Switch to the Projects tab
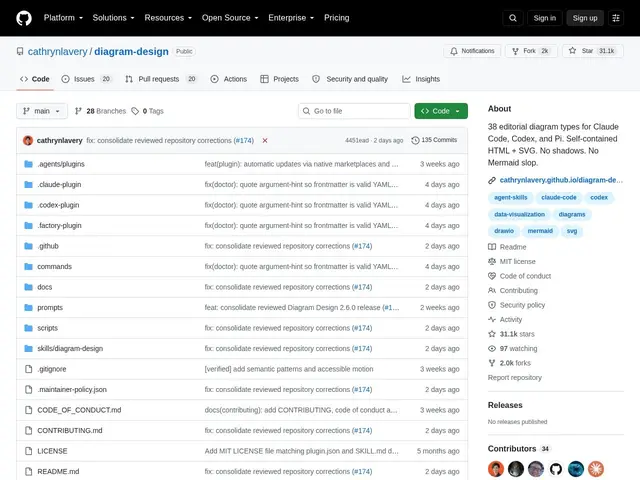Viewport: 640px width, 480px height. tap(280, 79)
